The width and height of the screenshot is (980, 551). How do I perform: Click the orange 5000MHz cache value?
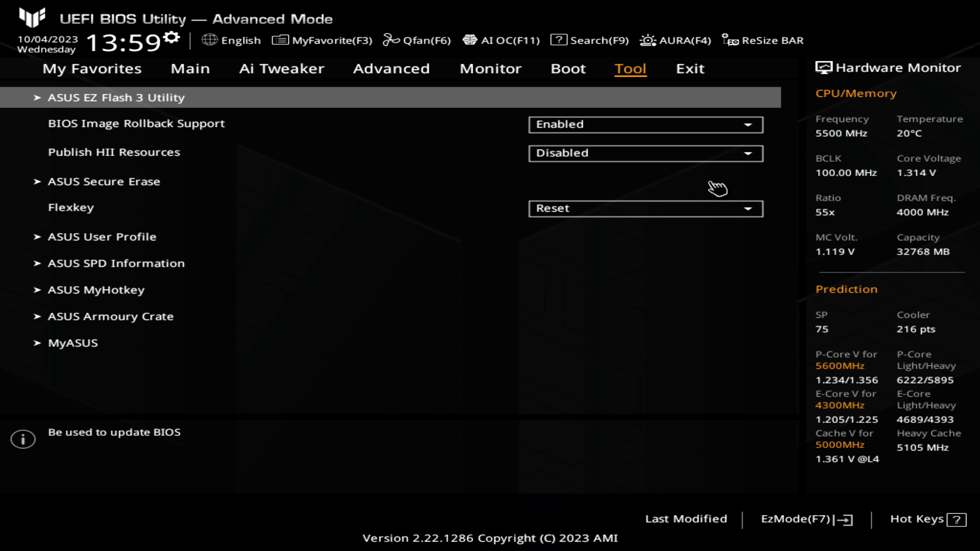point(840,444)
